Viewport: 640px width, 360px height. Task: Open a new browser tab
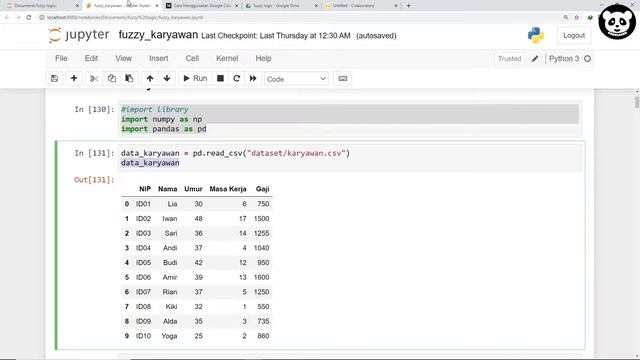[x=408, y=6]
